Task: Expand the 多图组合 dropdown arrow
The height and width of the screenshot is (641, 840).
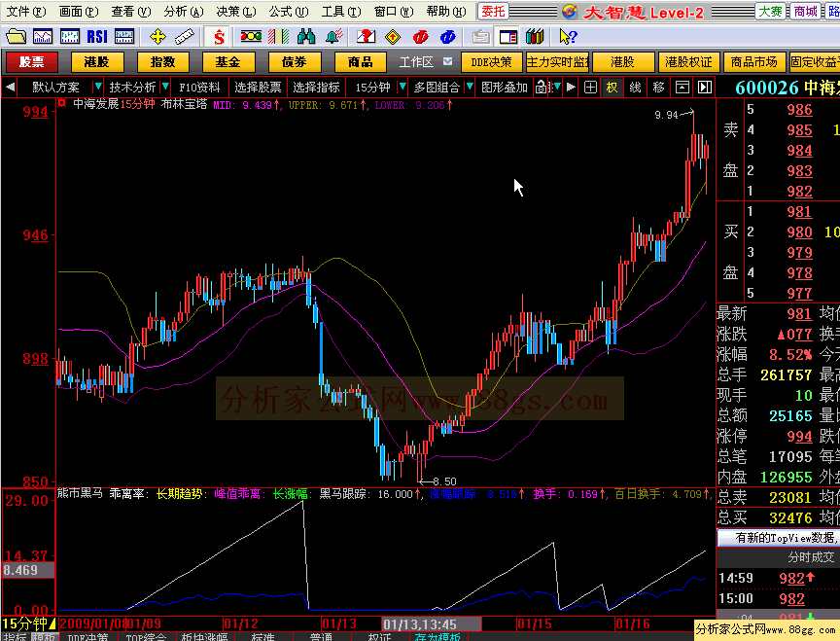Action: [x=470, y=87]
